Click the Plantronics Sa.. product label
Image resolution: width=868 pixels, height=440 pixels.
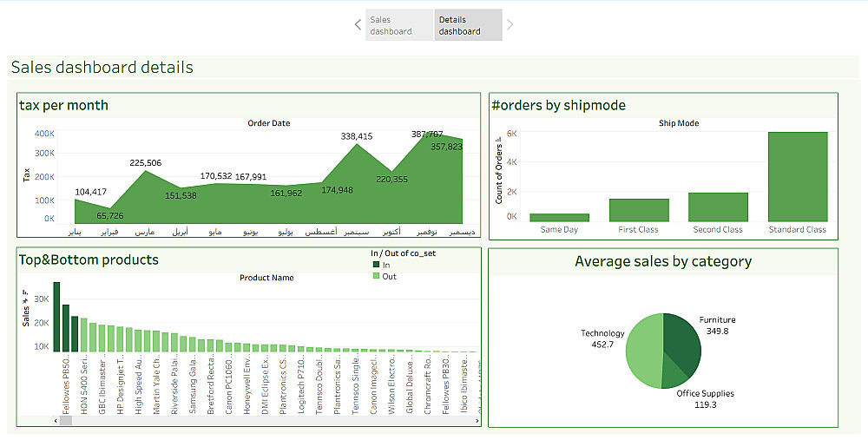337,386
